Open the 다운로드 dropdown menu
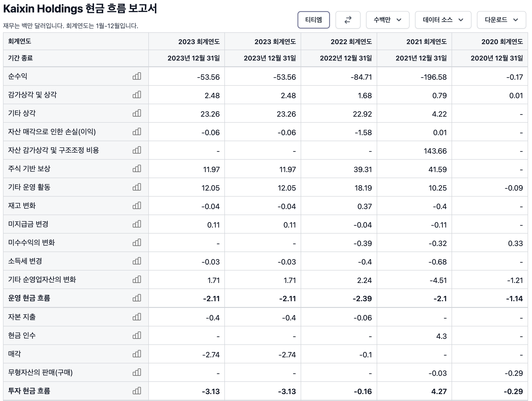This screenshot has height=401, width=532. pyautogui.click(x=501, y=20)
